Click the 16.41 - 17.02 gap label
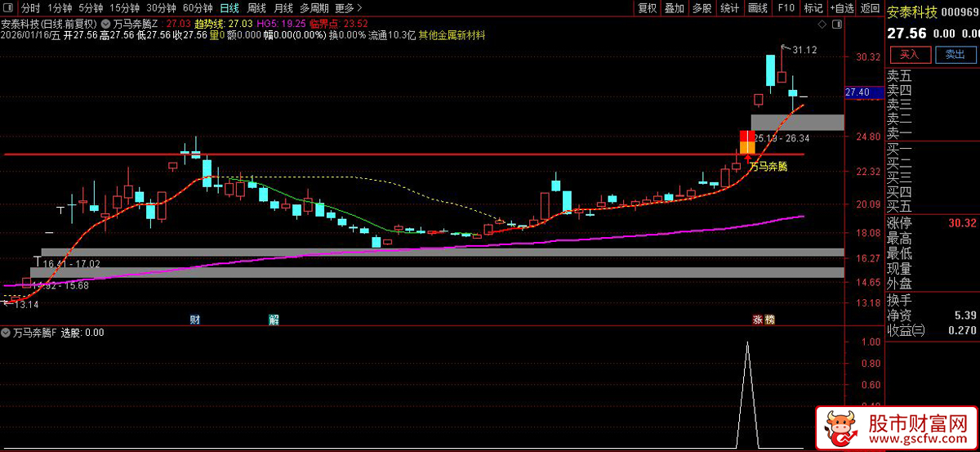The image size is (980, 452). pyautogui.click(x=71, y=263)
